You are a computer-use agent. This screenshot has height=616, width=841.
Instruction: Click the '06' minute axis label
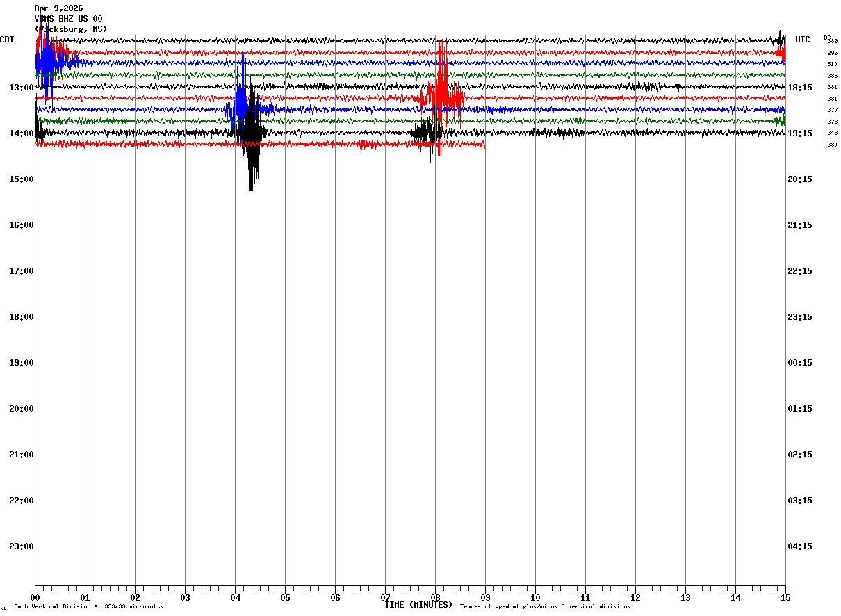click(335, 598)
